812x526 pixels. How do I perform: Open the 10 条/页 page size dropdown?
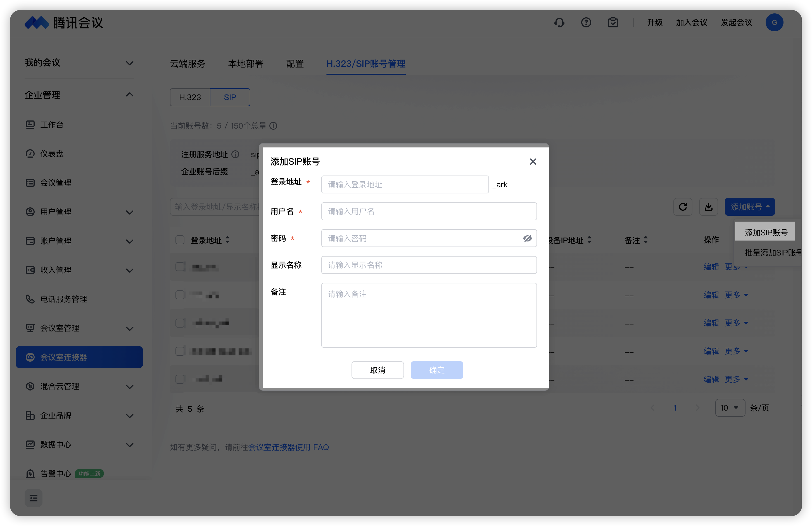click(x=730, y=408)
